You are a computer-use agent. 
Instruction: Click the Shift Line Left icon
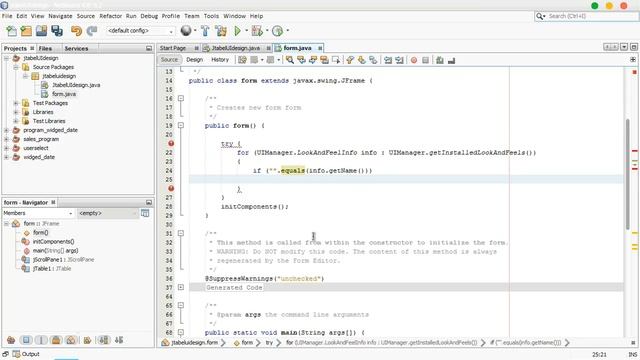tap(388, 60)
